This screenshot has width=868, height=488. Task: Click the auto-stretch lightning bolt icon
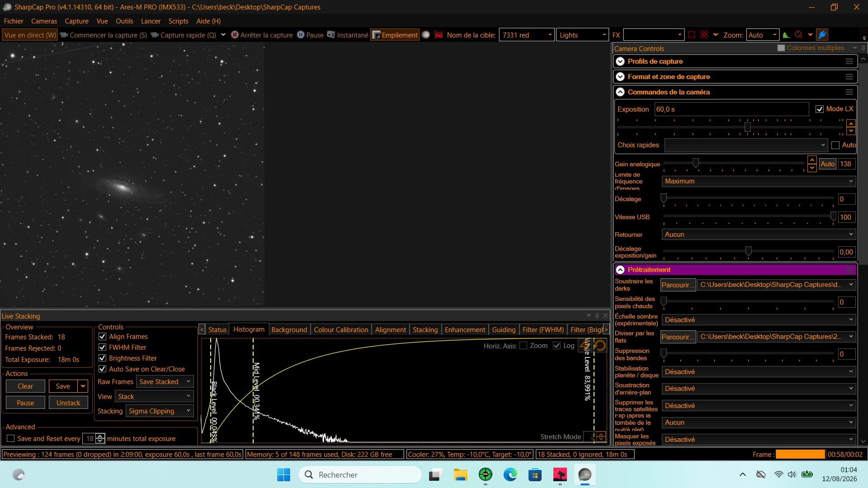point(585,346)
